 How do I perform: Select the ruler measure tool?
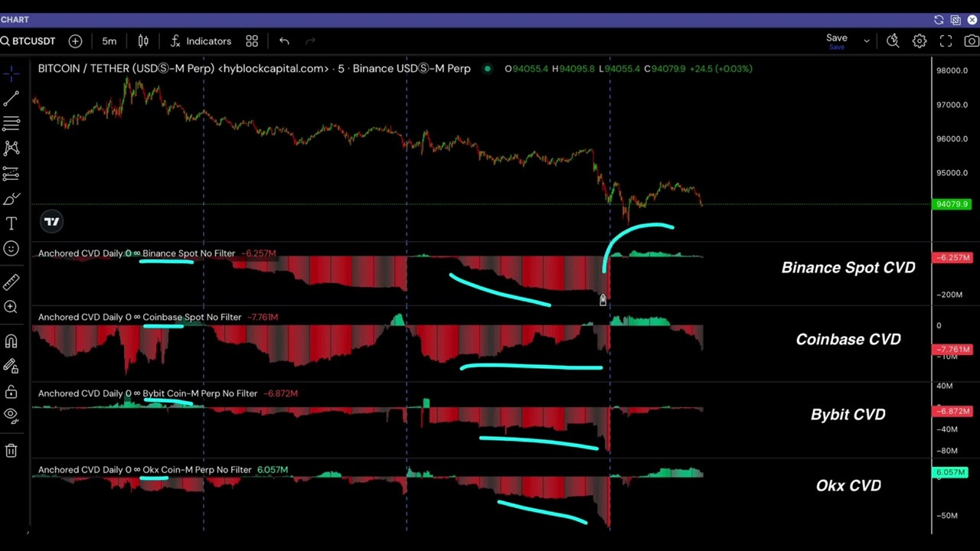click(11, 282)
